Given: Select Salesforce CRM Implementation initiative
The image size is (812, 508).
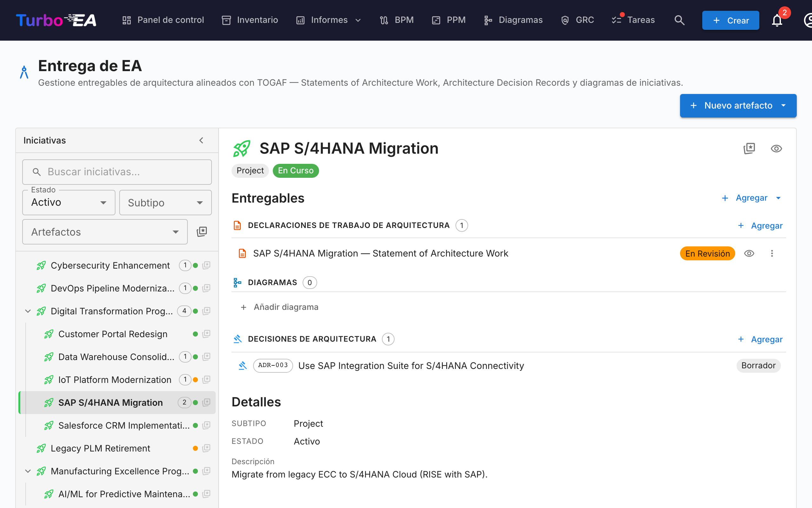Looking at the screenshot, I should (124, 425).
